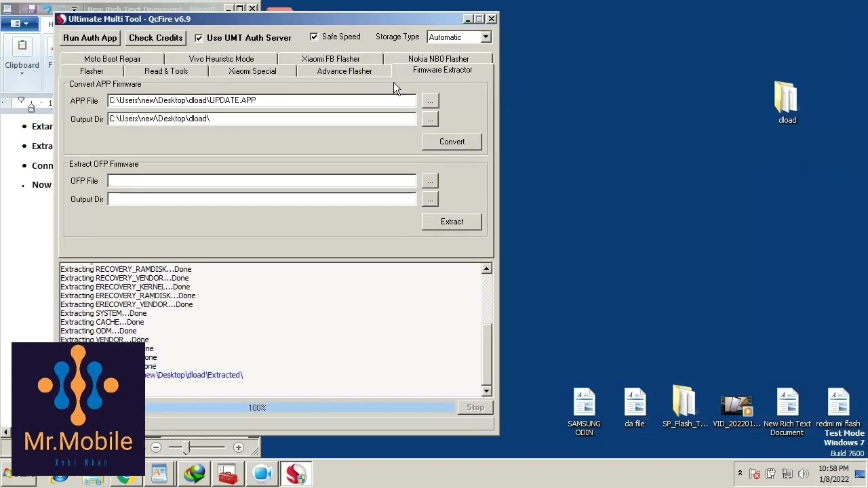Click WordPad Clipboard paste icon
The width and height of the screenshot is (868, 488).
pyautogui.click(x=22, y=46)
